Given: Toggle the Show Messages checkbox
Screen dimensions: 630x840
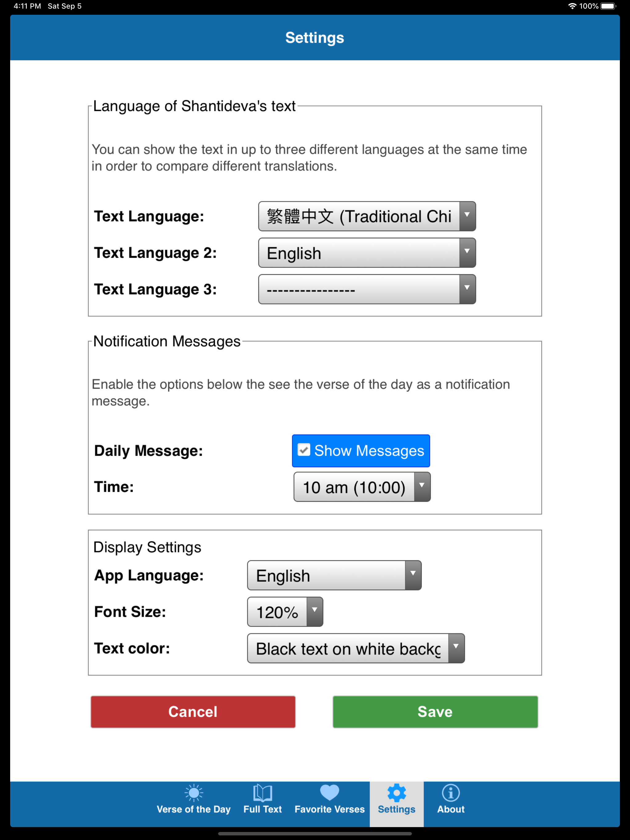Looking at the screenshot, I should (304, 450).
